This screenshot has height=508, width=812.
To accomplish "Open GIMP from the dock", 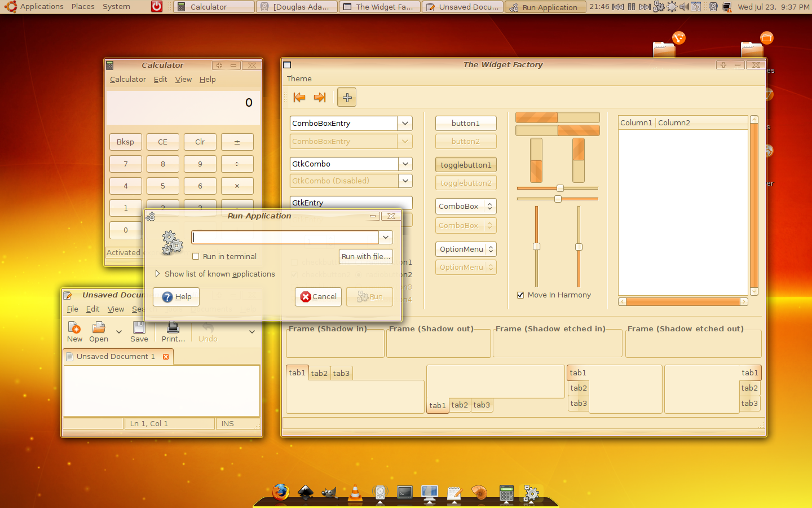I will pos(329,493).
